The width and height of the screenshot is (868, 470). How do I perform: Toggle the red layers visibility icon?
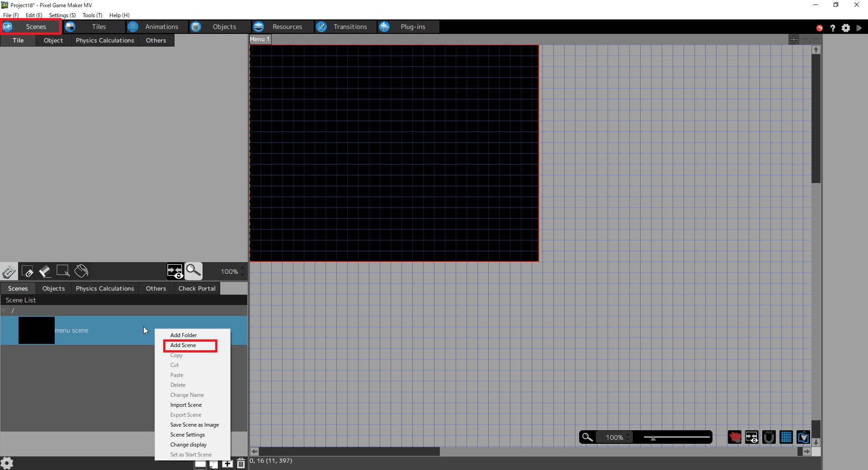click(735, 437)
